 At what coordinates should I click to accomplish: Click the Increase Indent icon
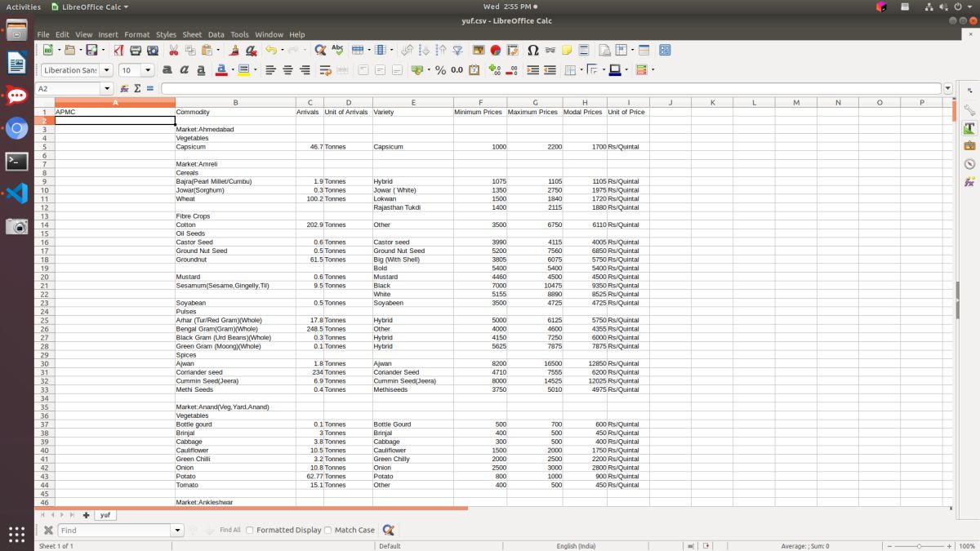pyautogui.click(x=532, y=70)
